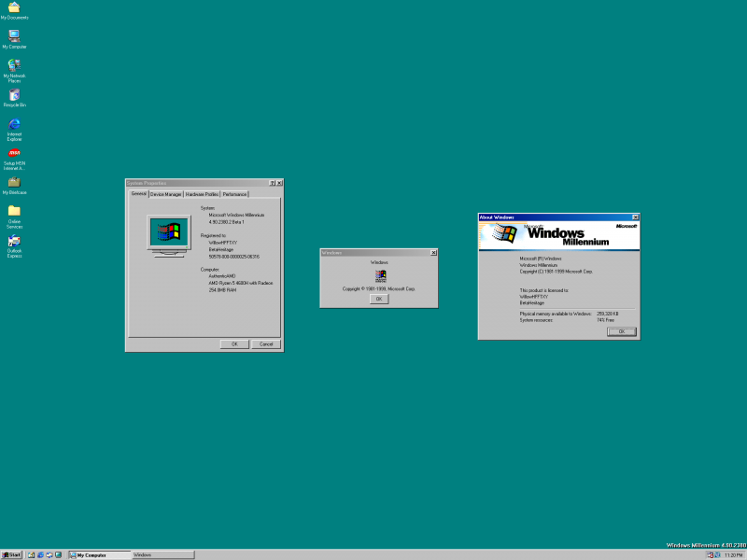Click the "BetaHeritage" text in System Properties

coord(221,249)
